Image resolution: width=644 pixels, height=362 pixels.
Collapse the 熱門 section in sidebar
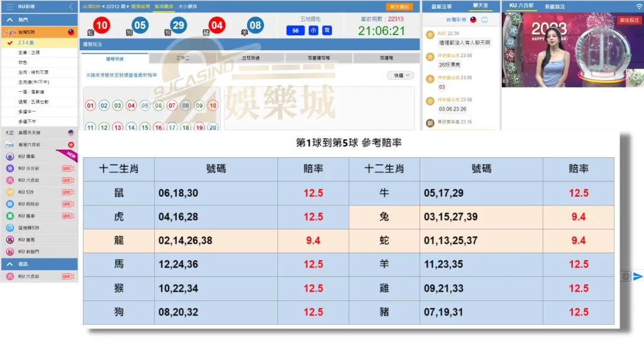point(9,19)
